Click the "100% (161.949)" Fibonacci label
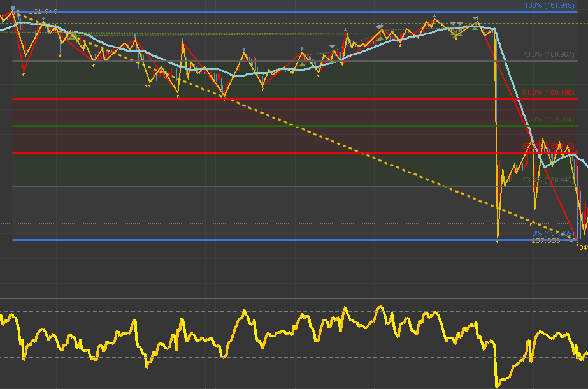Image resolution: width=588 pixels, height=389 pixels. pyautogui.click(x=549, y=5)
